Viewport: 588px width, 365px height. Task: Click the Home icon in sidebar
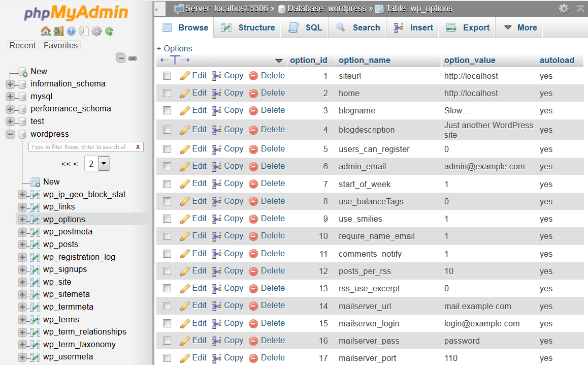45,31
